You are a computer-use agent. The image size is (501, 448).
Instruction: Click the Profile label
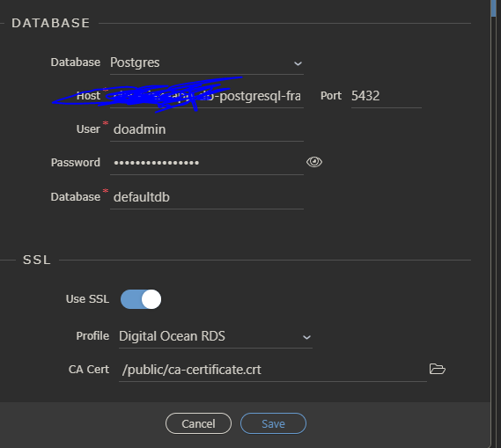pyautogui.click(x=92, y=336)
